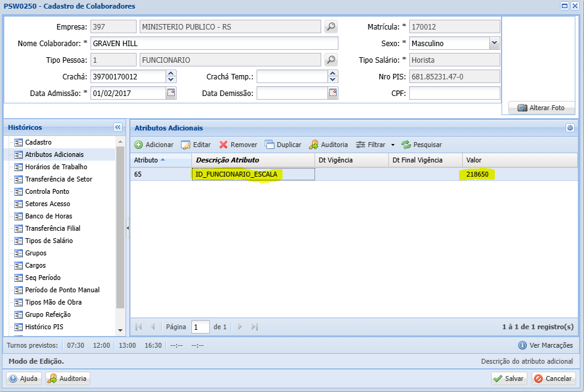Open Ver Marcações link
Image resolution: width=584 pixels, height=392 pixels.
(x=546, y=345)
